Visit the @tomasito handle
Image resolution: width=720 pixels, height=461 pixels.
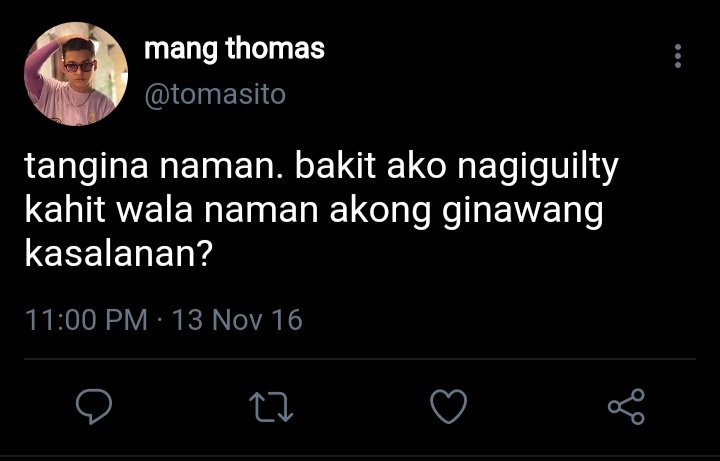point(215,95)
